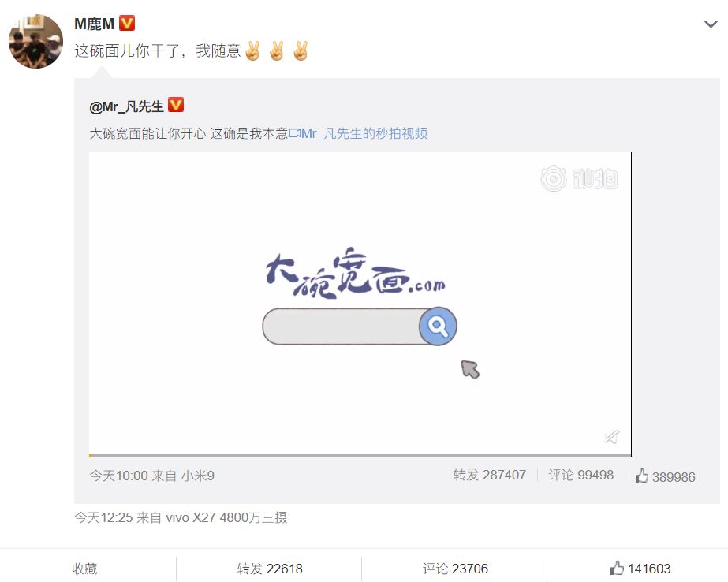Viewport: 728px width, 582px height.
Task: Open 评论 99498 on the original post
Action: point(581,476)
